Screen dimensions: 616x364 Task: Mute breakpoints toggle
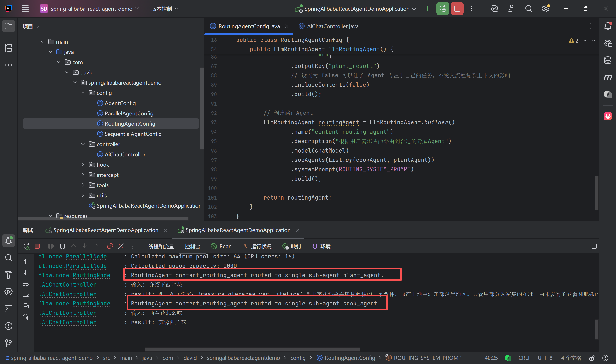[x=121, y=246]
